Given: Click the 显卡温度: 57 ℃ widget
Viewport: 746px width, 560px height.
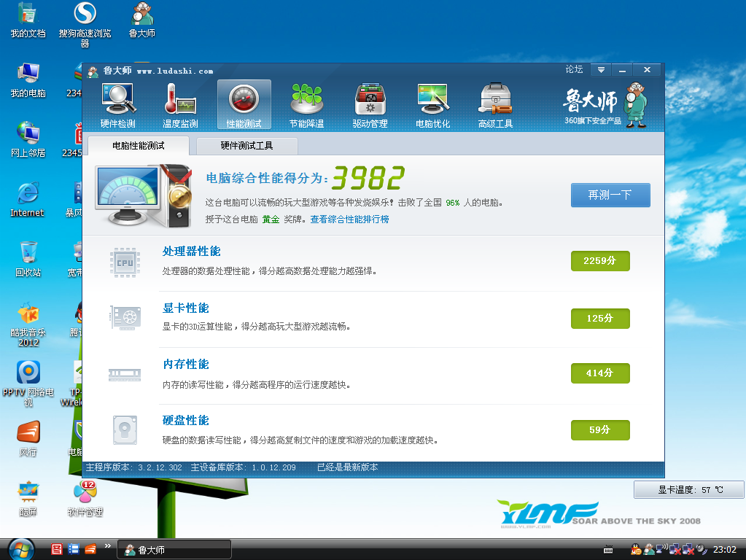Looking at the screenshot, I should (689, 489).
